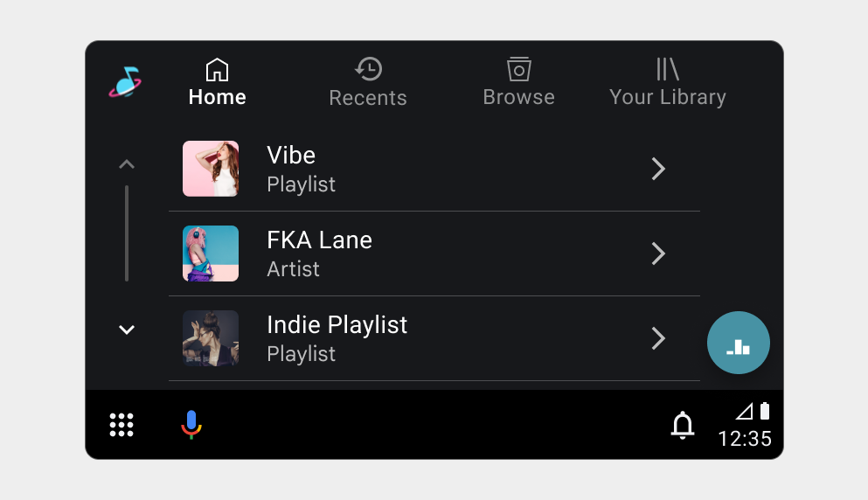Switch to the Browse tab label

tap(519, 97)
